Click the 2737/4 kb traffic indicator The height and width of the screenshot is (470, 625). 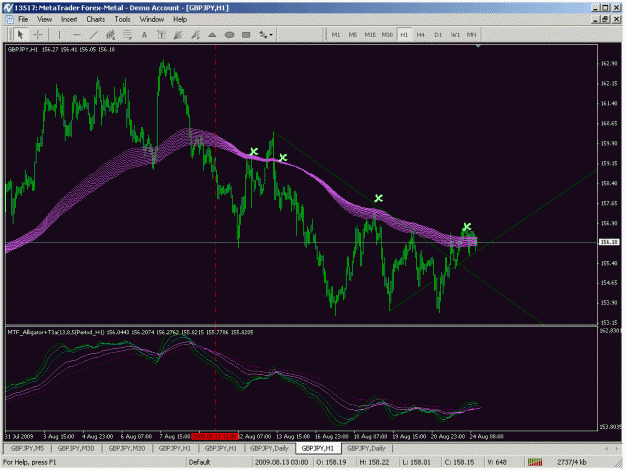(x=572, y=462)
